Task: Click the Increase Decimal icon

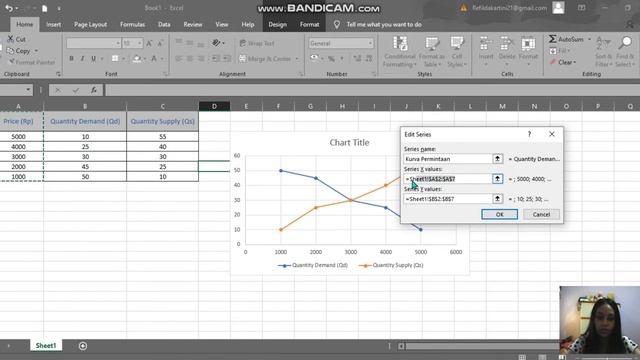Action: 358,59
